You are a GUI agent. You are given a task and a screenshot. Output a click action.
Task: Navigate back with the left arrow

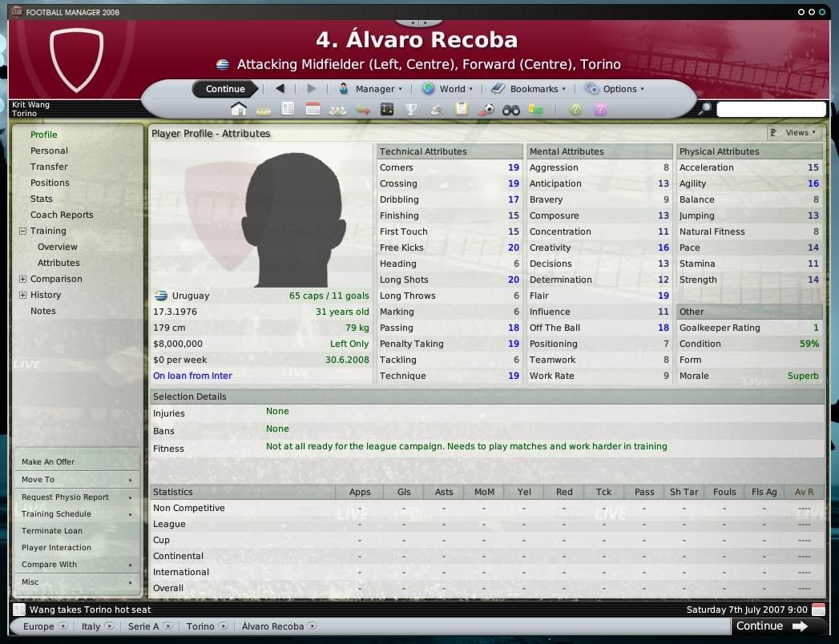[x=280, y=89]
